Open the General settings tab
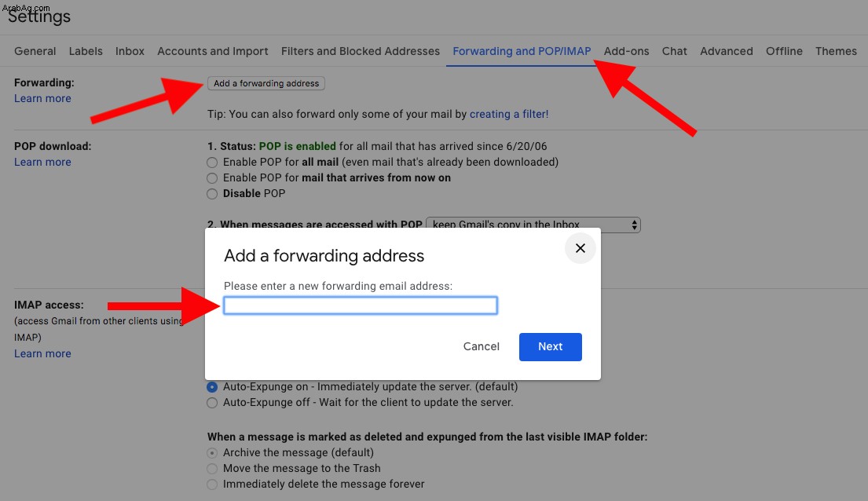The image size is (868, 501). point(35,51)
